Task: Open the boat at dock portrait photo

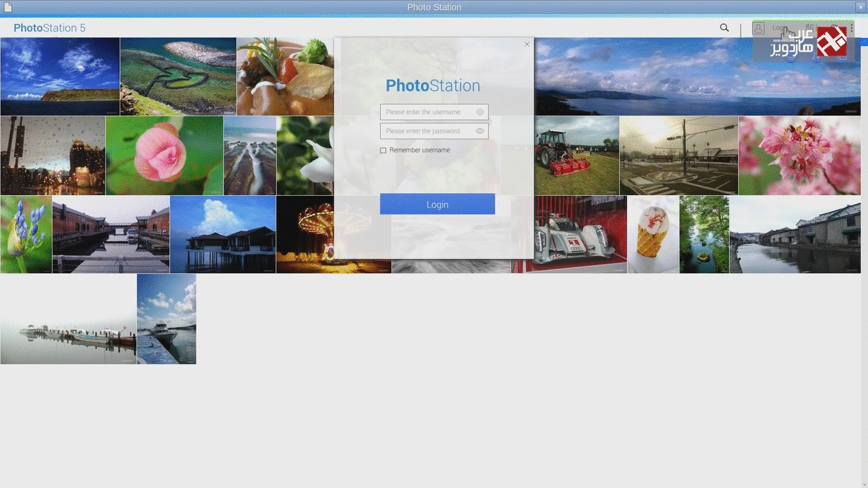Action: point(167,319)
